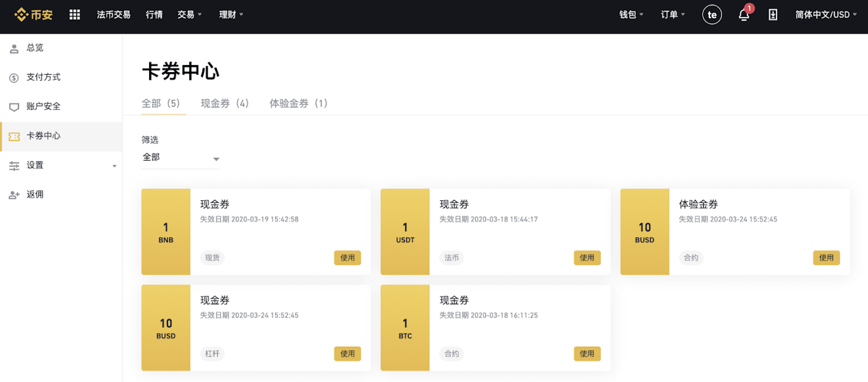Click the 卡券中心 page heading

point(181,71)
